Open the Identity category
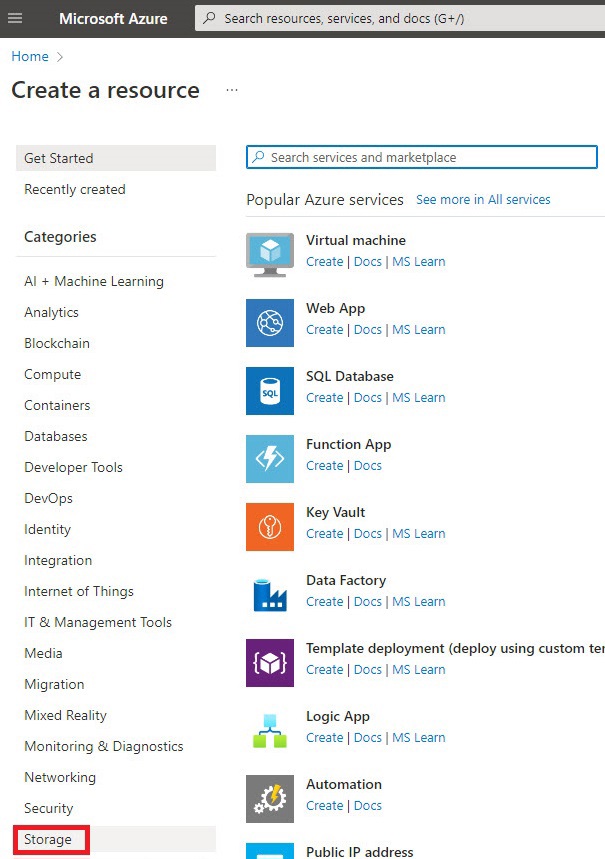The width and height of the screenshot is (605, 859). tap(47, 529)
